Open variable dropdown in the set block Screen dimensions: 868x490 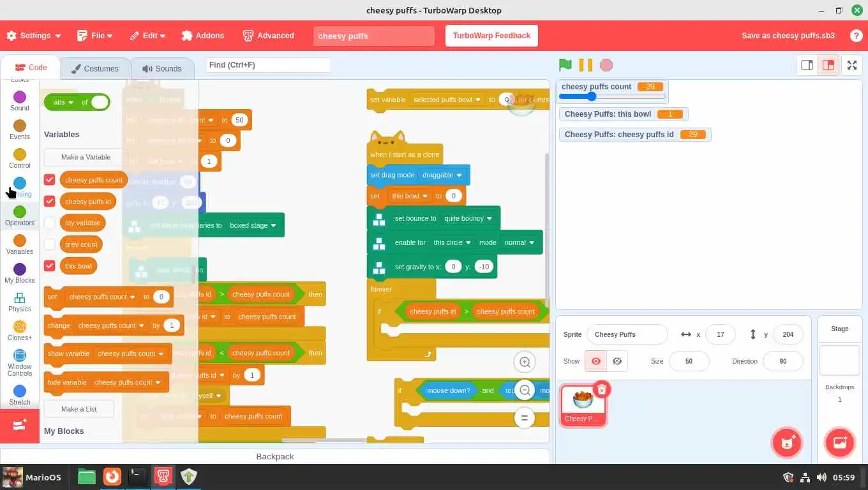click(x=102, y=297)
